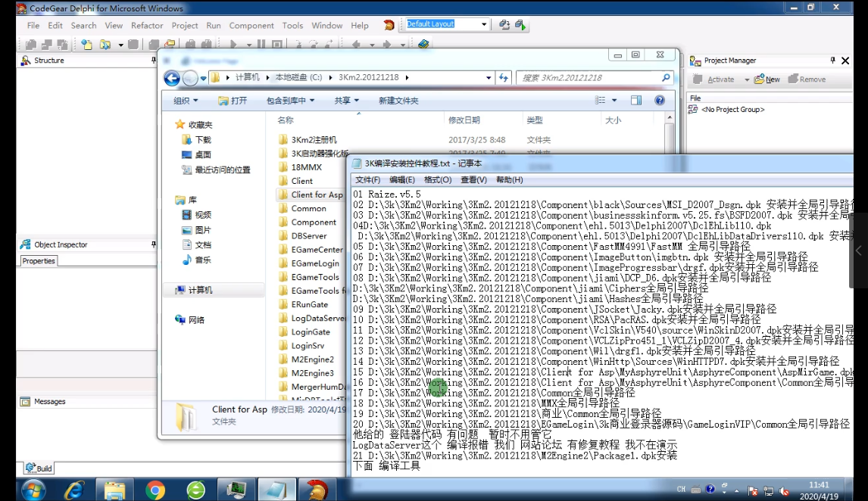Open the Component menu
Viewport: 868px width, 501px height.
click(x=251, y=26)
